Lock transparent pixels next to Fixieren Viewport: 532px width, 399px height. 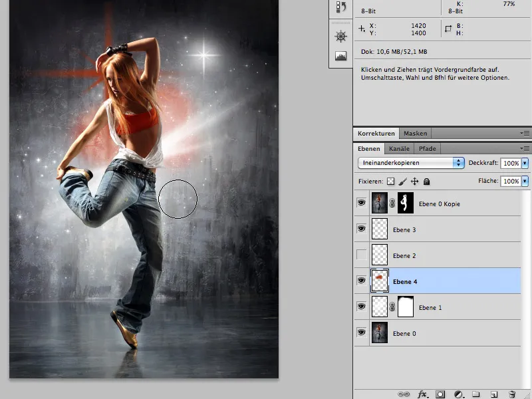pyautogui.click(x=391, y=181)
